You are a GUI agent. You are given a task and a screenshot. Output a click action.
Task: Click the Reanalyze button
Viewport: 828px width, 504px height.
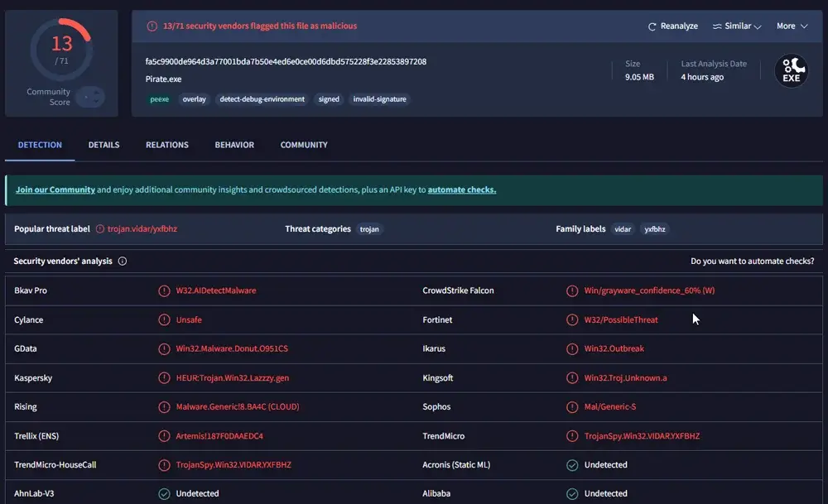[x=672, y=26]
